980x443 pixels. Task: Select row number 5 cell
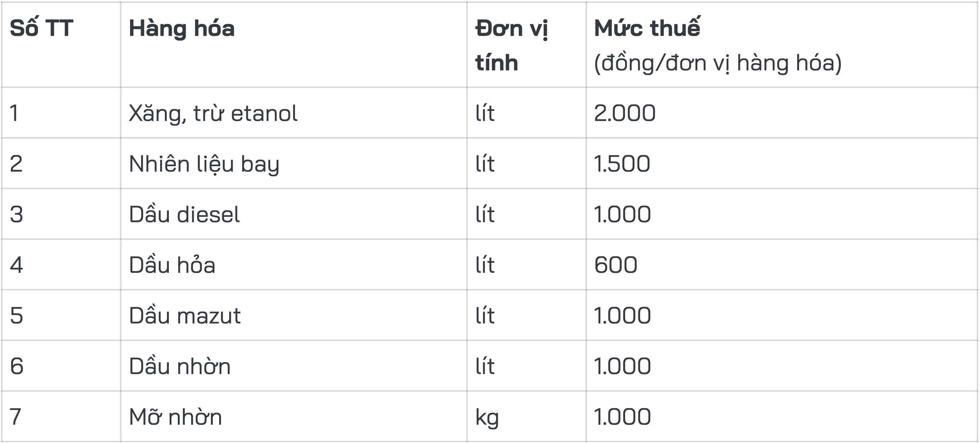pos(17,316)
